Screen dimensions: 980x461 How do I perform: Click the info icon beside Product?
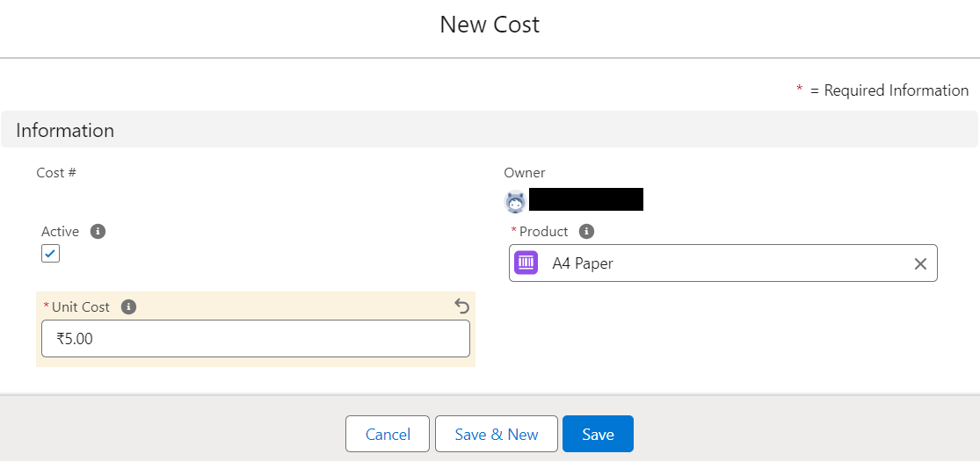[x=587, y=232]
